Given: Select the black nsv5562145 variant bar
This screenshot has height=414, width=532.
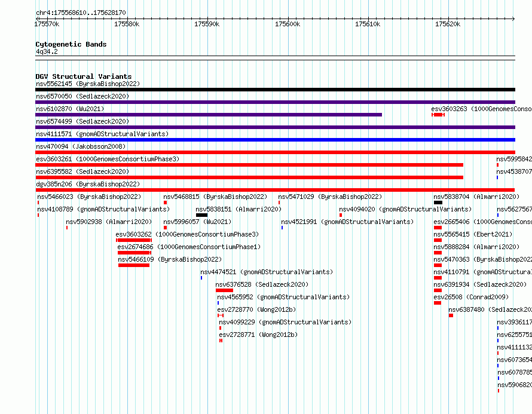Looking at the screenshot, I should point(275,90).
